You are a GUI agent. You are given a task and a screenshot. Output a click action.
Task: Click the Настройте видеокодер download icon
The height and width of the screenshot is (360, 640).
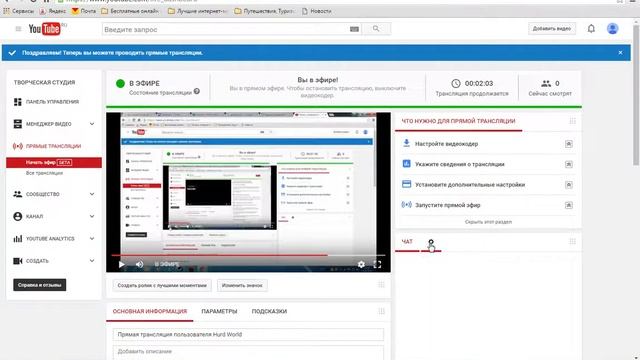(406, 143)
